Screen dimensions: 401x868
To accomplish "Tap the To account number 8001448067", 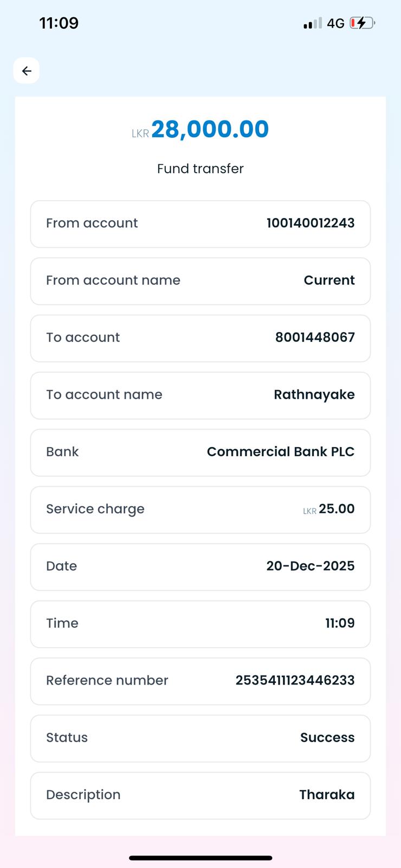I will coord(315,337).
